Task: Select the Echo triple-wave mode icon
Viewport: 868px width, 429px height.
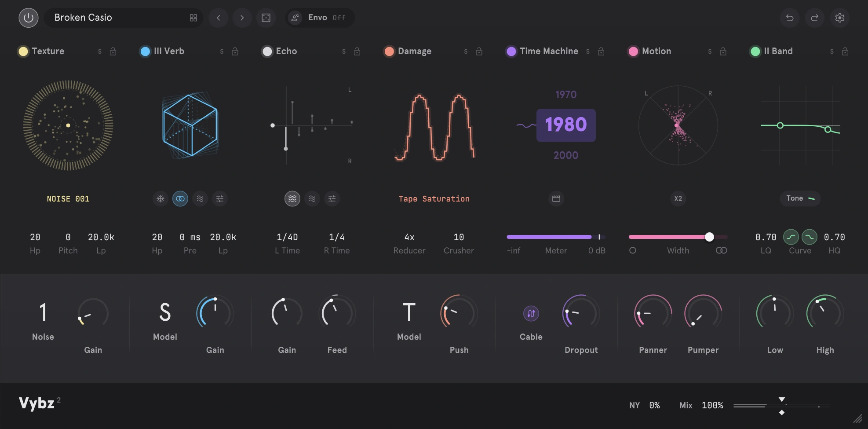Action: tap(292, 199)
